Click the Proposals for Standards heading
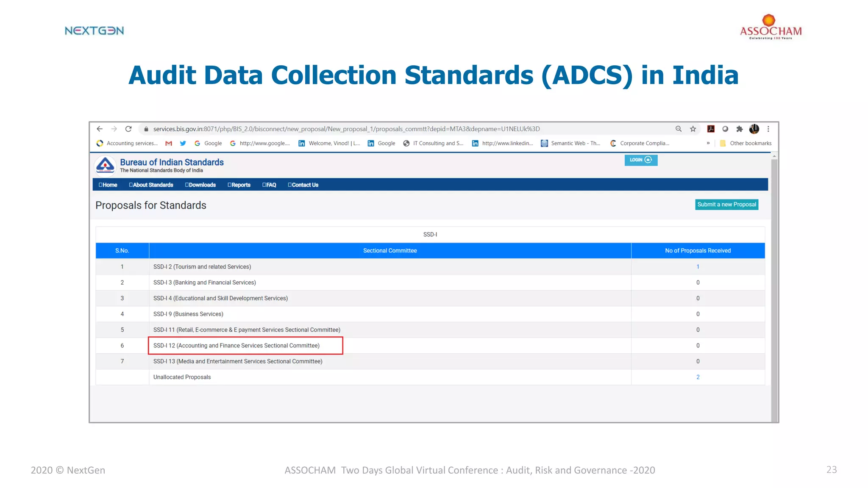The height and width of the screenshot is (488, 868). 151,205
